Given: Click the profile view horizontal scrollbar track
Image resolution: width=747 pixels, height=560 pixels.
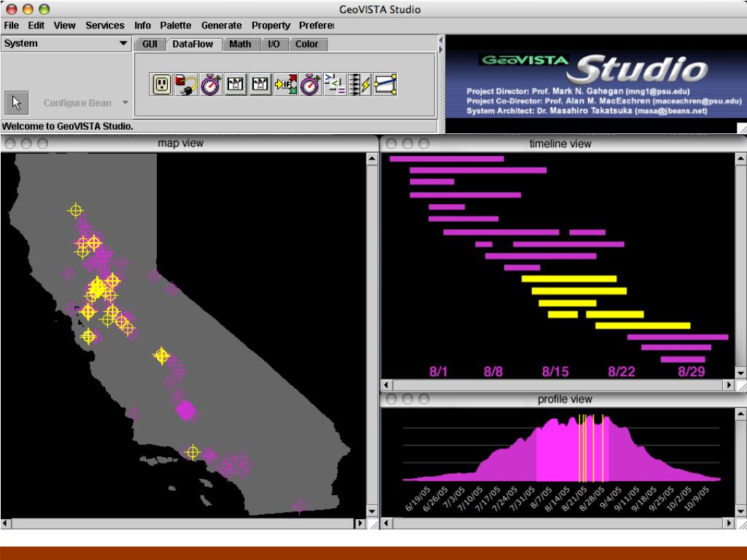Looking at the screenshot, I should (x=558, y=524).
